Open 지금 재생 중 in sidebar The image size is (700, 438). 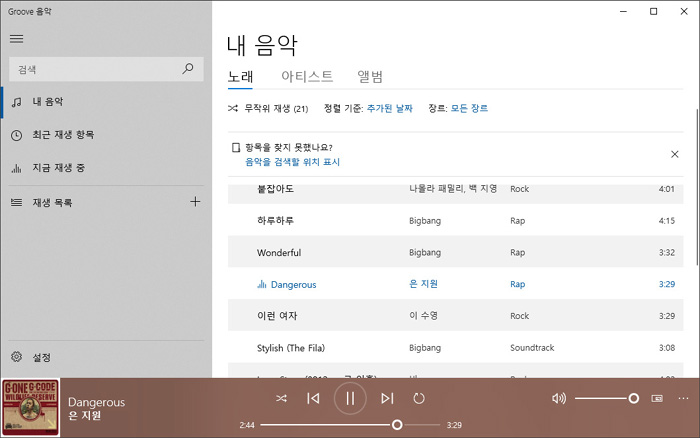click(106, 168)
